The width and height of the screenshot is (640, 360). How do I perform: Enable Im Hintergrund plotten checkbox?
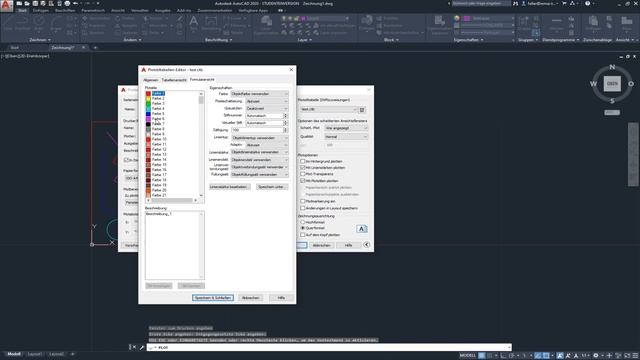click(303, 161)
